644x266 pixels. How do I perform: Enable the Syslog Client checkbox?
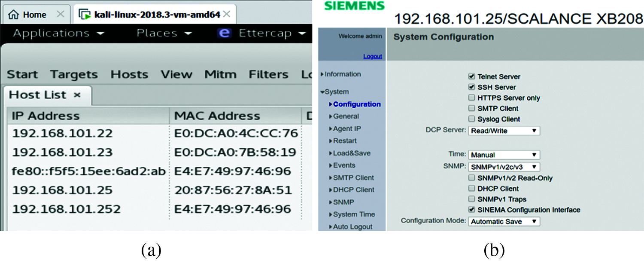(x=471, y=119)
